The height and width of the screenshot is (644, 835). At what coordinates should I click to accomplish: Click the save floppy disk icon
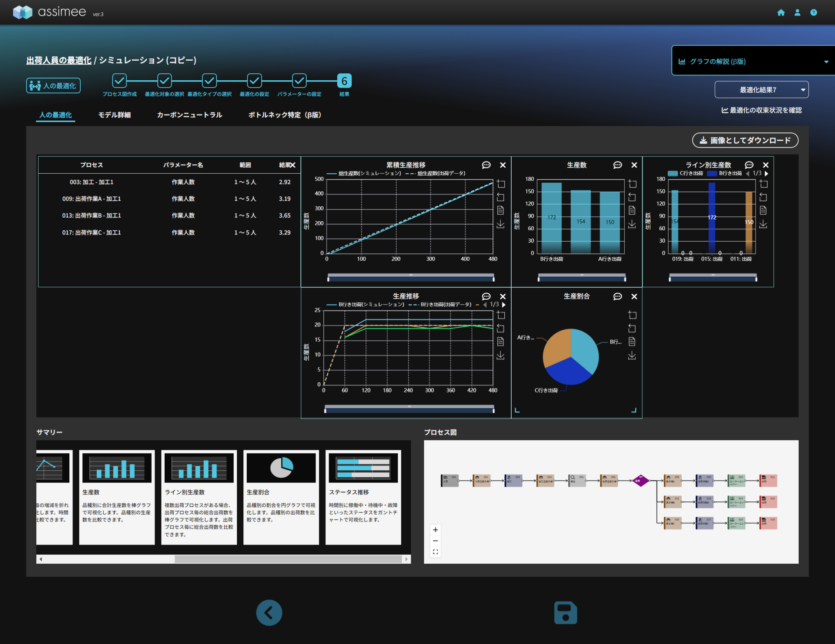(x=566, y=612)
